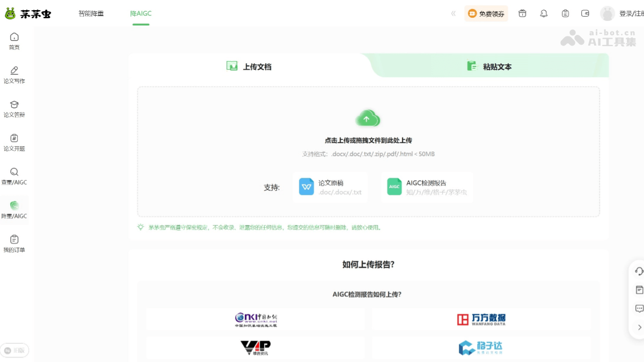The image size is (644, 362).
Task: Click the wallet icon in the header
Action: coord(585,13)
